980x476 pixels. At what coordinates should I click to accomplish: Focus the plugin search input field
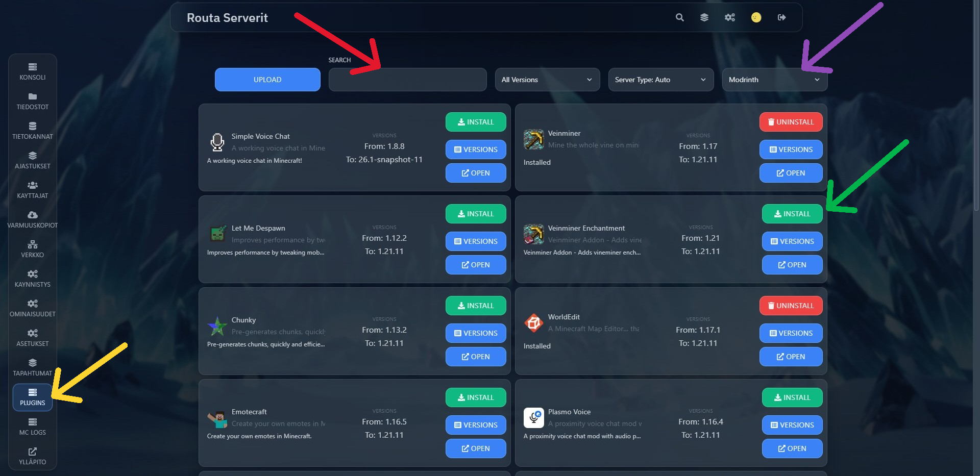pos(407,80)
